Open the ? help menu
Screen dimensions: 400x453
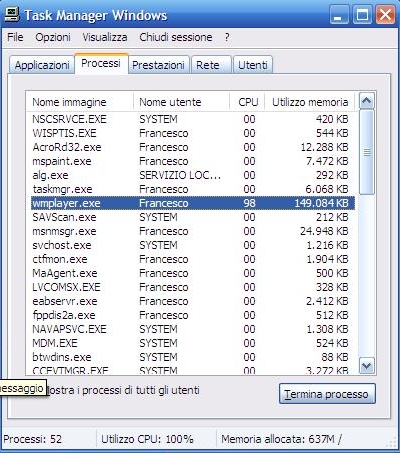tap(227, 37)
